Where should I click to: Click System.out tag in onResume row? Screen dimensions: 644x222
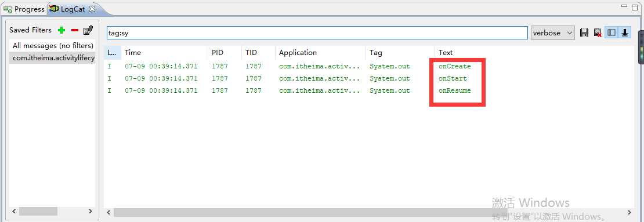(x=390, y=90)
